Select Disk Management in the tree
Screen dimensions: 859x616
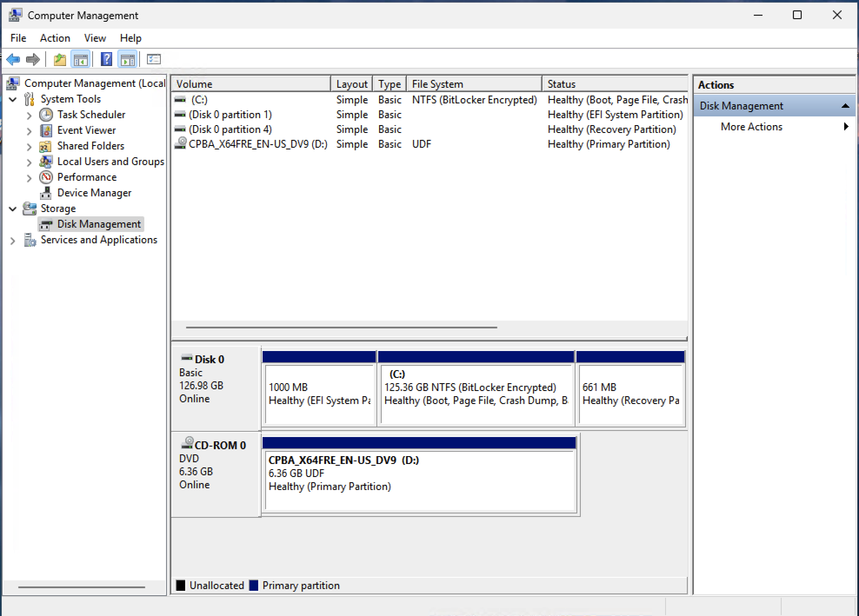click(x=91, y=224)
